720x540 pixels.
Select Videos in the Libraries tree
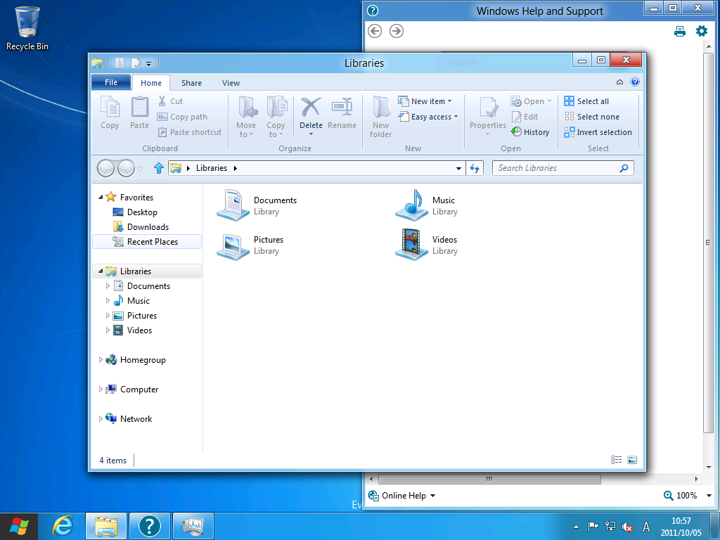click(132, 330)
